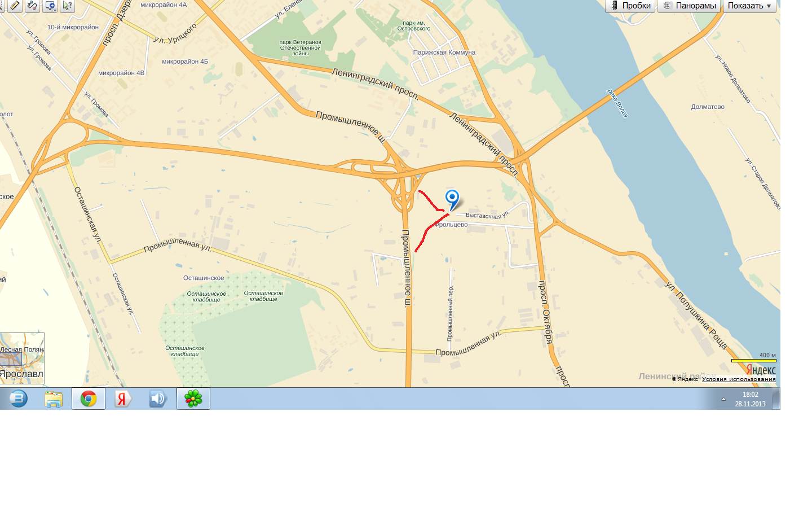Select the ruler distance measuring tool
Screen dimensions: 812x508
click(x=14, y=6)
